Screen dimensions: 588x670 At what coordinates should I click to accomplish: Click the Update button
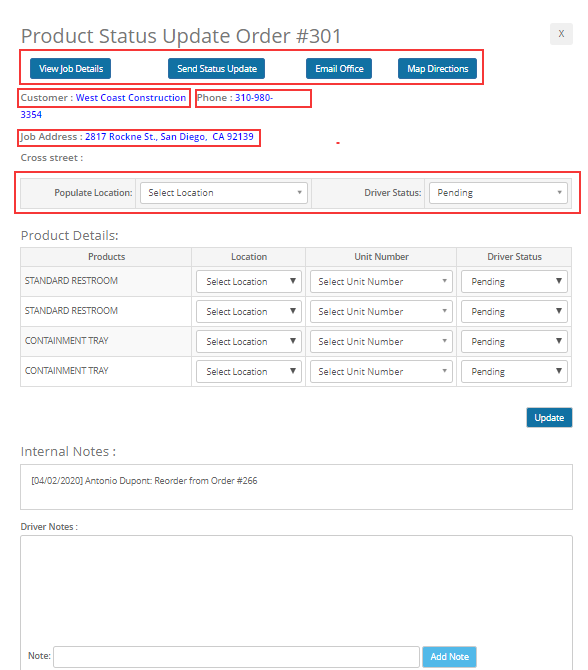[x=549, y=417]
